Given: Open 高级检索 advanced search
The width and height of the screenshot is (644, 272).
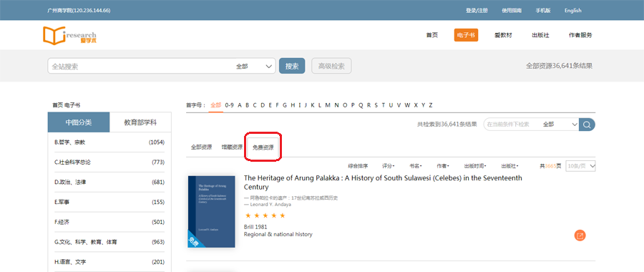Looking at the screenshot, I should [x=331, y=66].
